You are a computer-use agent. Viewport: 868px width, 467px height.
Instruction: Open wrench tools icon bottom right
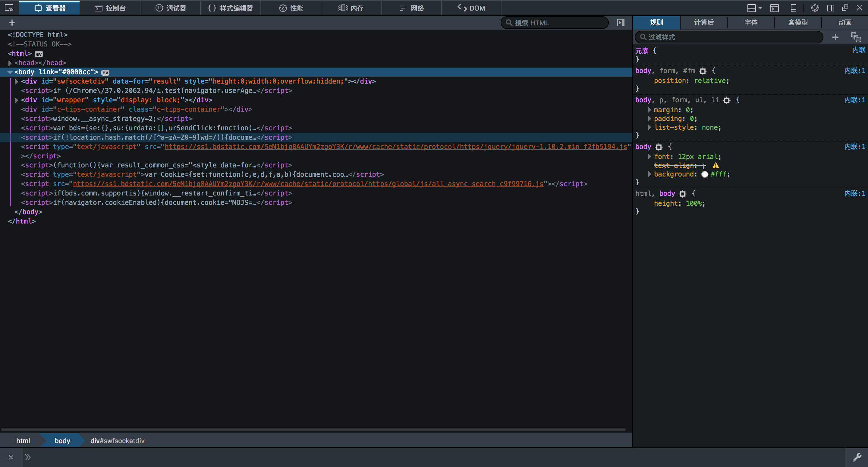click(857, 457)
